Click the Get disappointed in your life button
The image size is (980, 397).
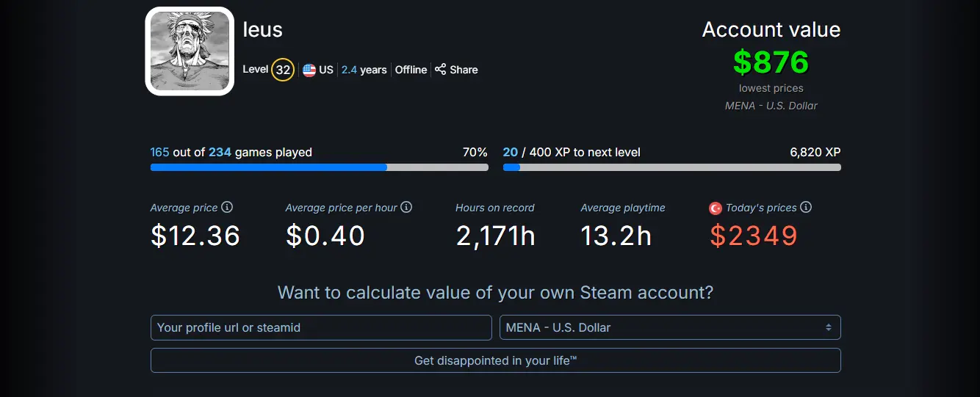pos(496,360)
